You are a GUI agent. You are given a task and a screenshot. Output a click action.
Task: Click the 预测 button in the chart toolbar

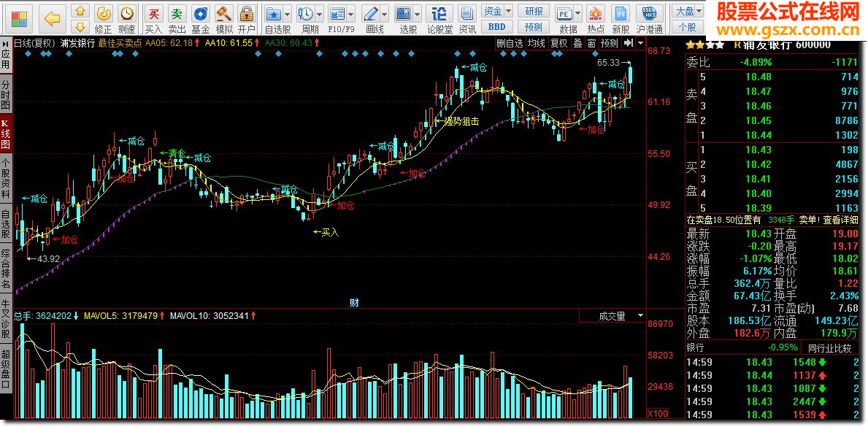(x=609, y=43)
